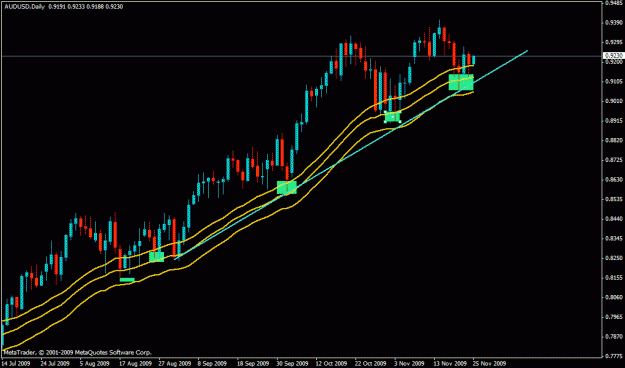
Task: Click the 17 Aug 2009 date label
Action: 135,363
